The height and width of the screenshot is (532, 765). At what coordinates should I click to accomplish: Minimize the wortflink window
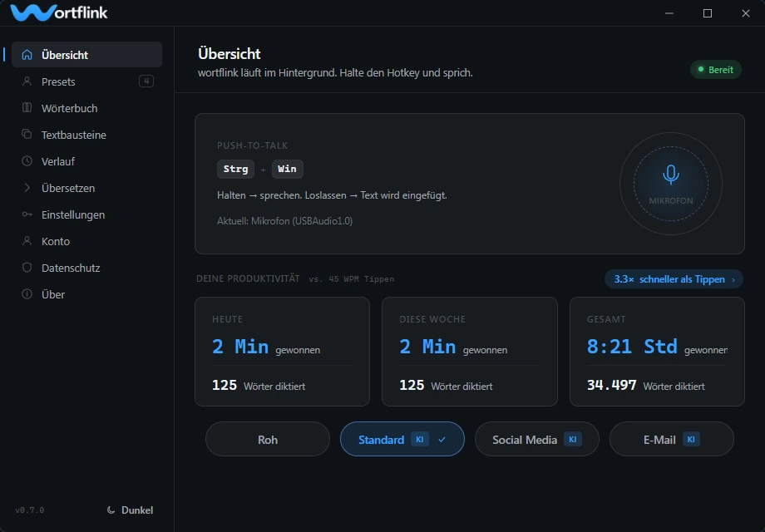669,13
